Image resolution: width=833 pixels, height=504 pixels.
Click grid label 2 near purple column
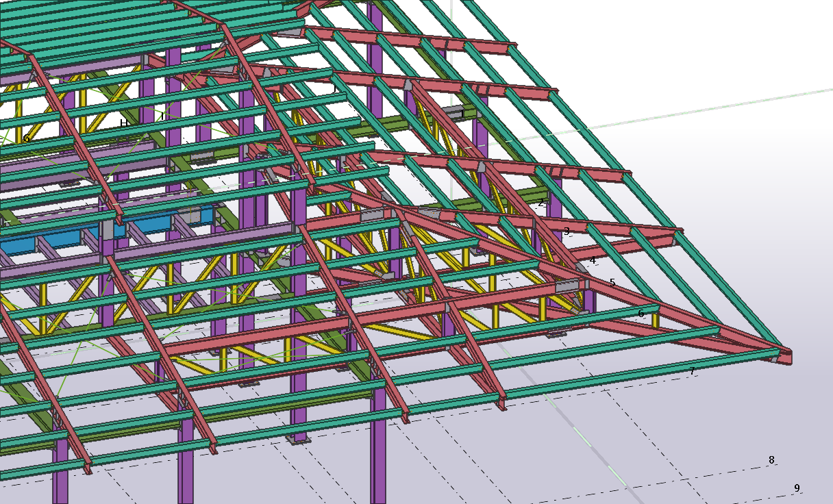(x=540, y=203)
